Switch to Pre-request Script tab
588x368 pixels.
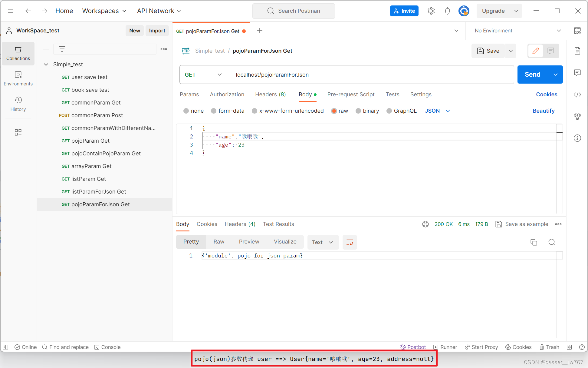pos(351,94)
